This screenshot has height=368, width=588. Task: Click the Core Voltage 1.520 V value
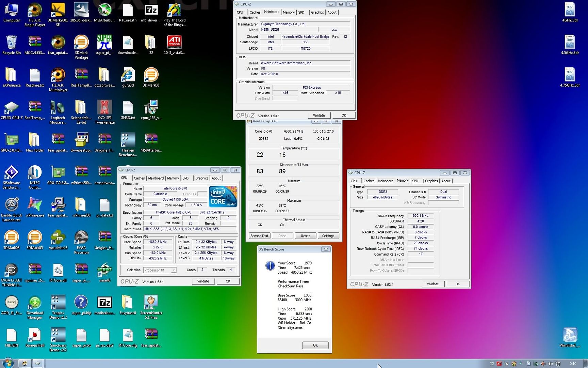click(197, 205)
